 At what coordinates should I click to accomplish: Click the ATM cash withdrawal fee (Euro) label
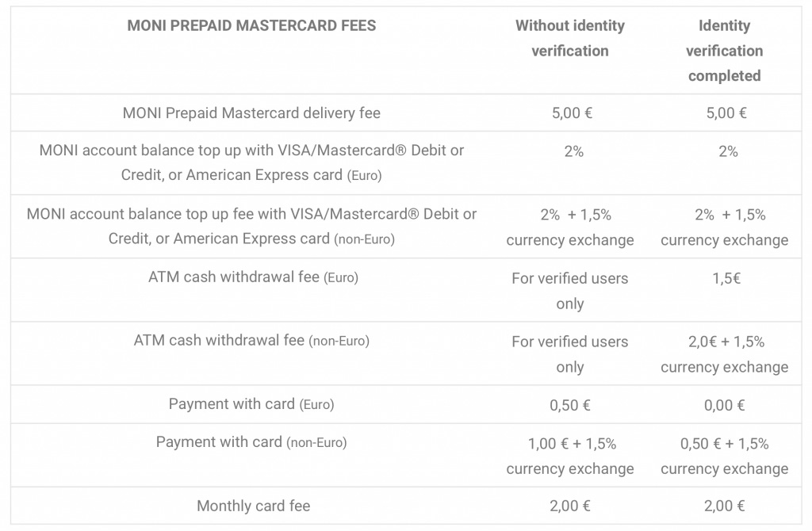(253, 277)
